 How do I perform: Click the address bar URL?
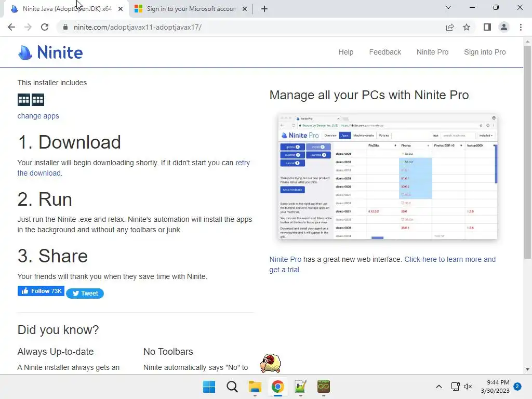137,27
